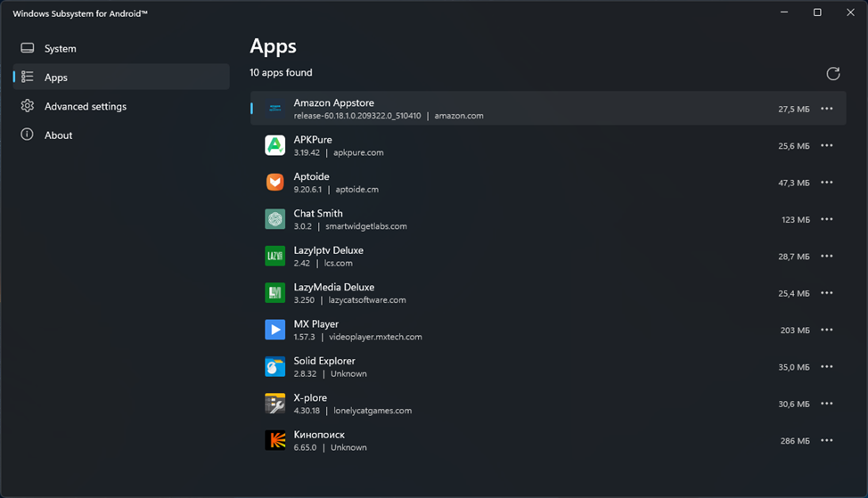Open more options for APKPure
The height and width of the screenshot is (498, 868).
(x=826, y=145)
